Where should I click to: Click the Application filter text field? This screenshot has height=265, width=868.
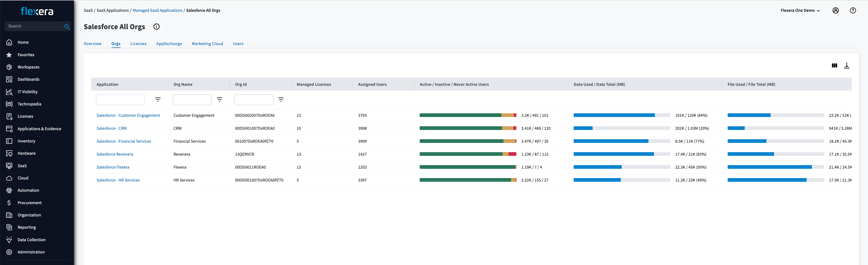tap(120, 100)
